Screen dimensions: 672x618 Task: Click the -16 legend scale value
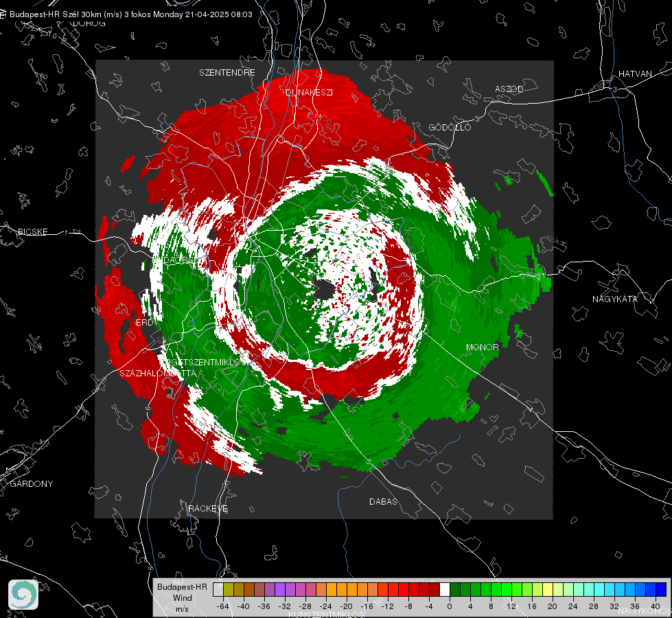pos(367,606)
